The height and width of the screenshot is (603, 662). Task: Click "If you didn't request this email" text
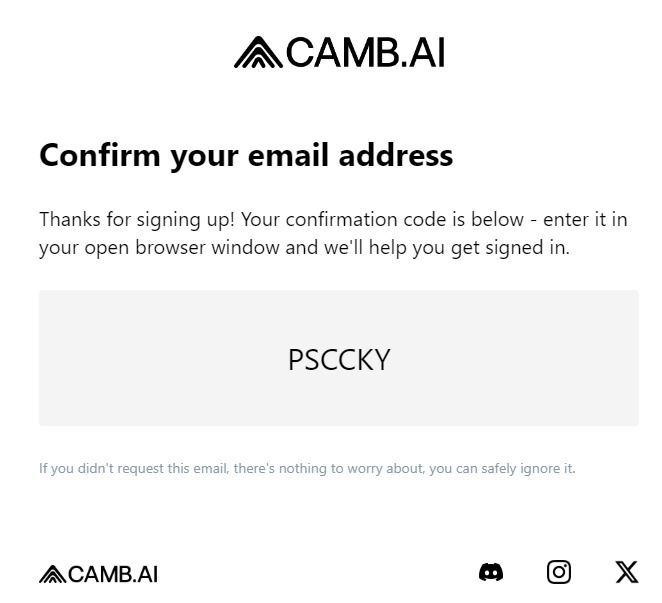click(x=134, y=468)
